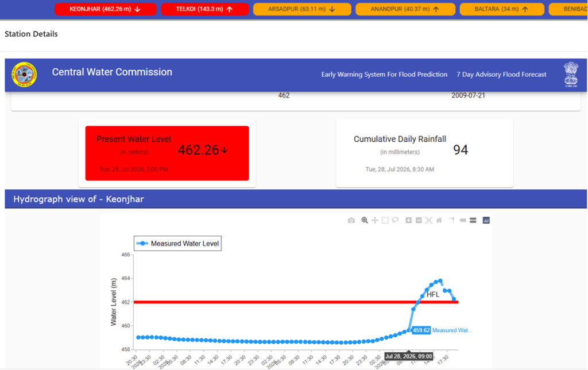Autoscale the hydrograph axes
The height and width of the screenshot is (370, 588).
pyautogui.click(x=429, y=220)
